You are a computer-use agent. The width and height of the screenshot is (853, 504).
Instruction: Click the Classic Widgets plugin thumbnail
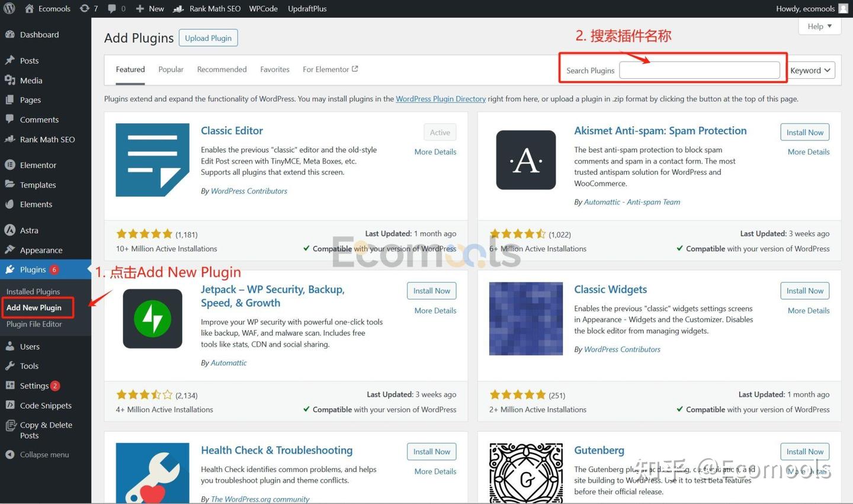525,319
